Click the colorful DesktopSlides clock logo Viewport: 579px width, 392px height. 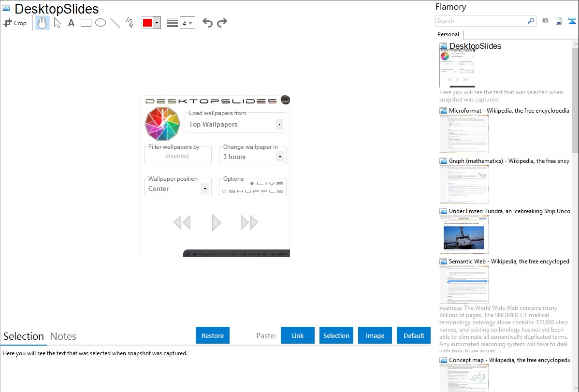pyautogui.click(x=162, y=124)
